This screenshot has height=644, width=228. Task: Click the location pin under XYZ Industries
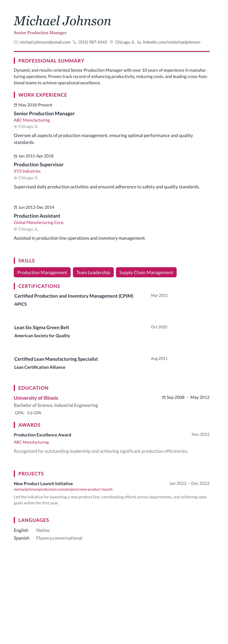[16, 178]
